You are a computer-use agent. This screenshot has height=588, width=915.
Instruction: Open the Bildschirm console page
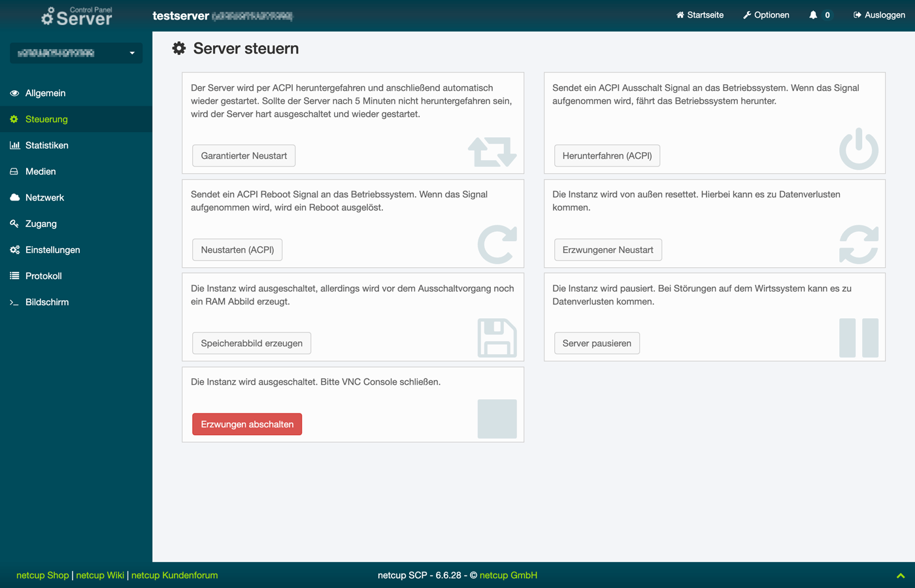point(46,302)
